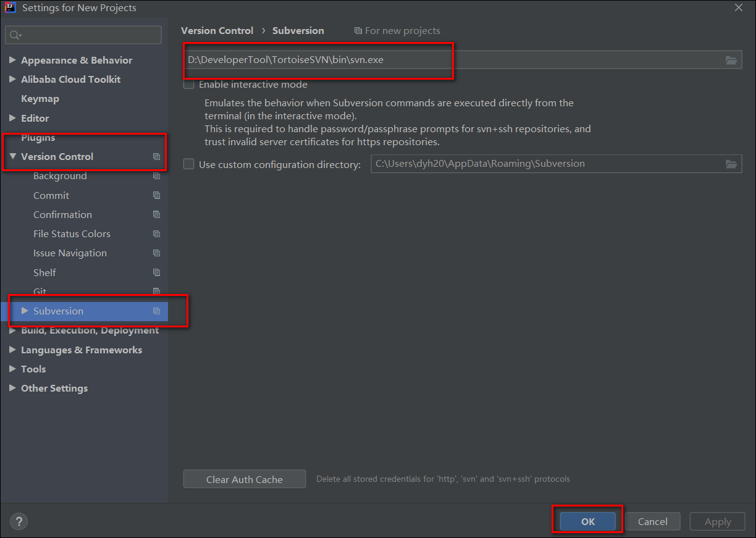Click the 'For new projects' label
The width and height of the screenshot is (756, 538).
(x=403, y=31)
